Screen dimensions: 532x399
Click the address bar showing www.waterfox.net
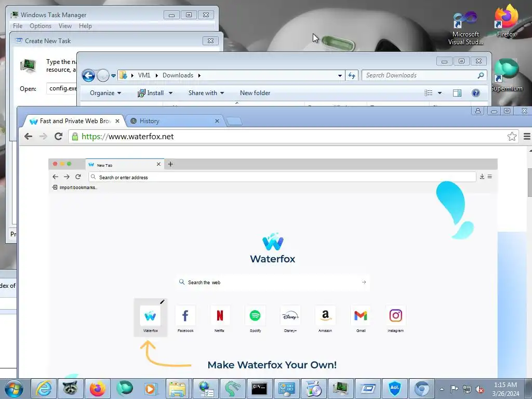294,137
